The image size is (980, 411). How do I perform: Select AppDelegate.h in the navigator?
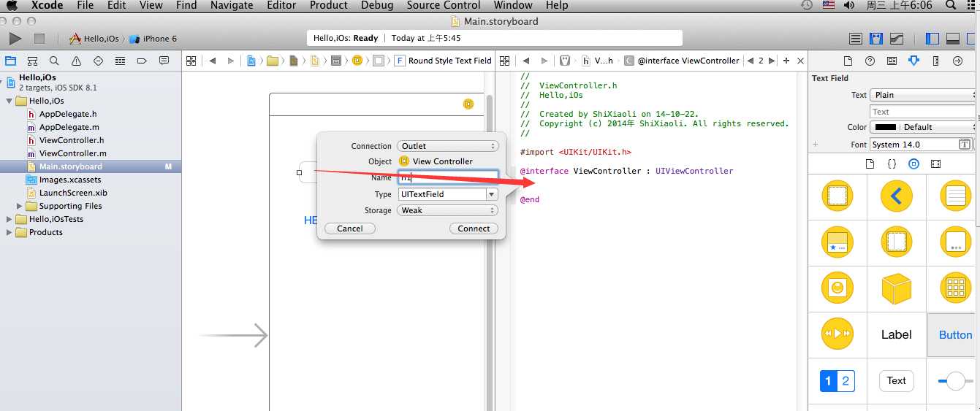68,114
